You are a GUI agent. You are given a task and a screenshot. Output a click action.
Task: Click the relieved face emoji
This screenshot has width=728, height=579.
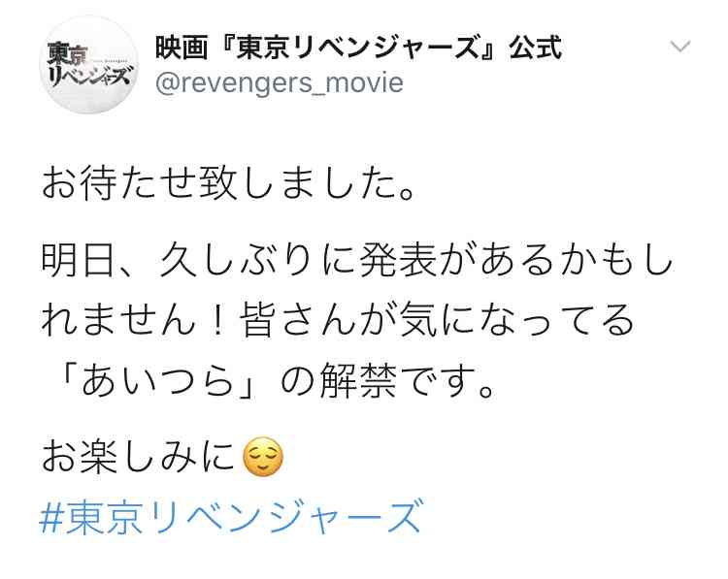(263, 457)
